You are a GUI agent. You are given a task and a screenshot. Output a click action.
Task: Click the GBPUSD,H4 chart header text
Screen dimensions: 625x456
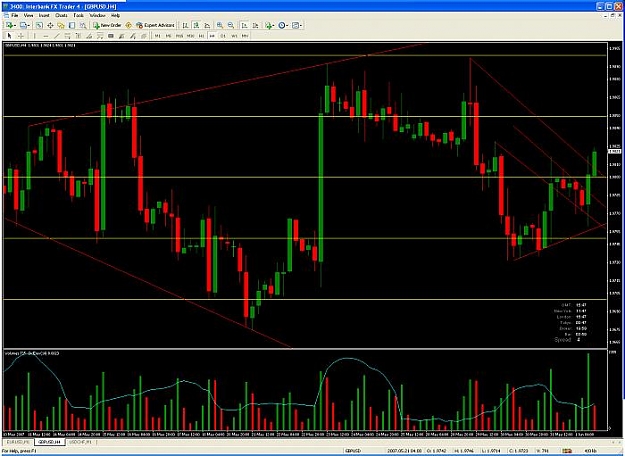[x=40, y=45]
